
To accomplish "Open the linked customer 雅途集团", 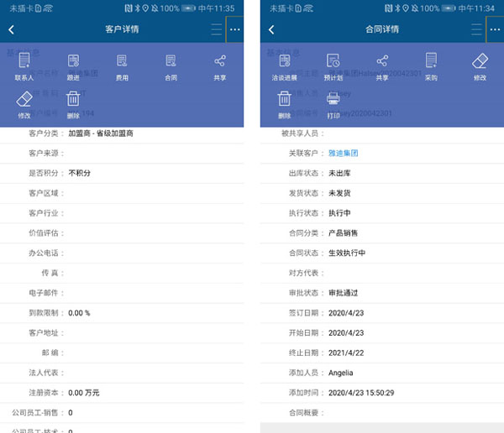I will 343,154.
